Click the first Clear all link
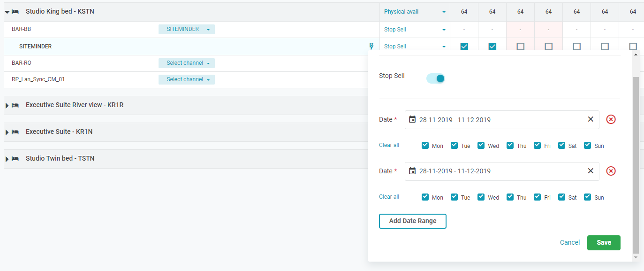 389,145
